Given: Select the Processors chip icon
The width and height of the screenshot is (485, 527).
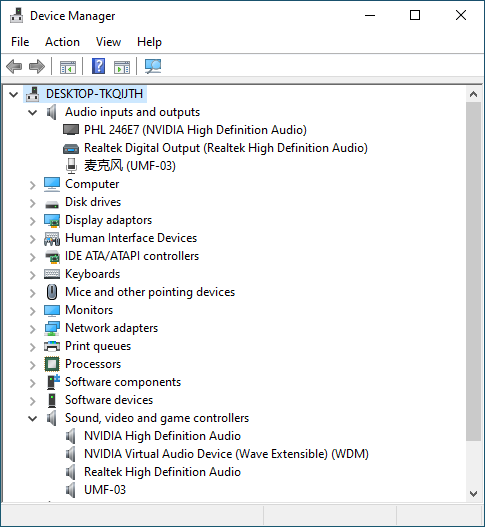Looking at the screenshot, I should click(52, 364).
